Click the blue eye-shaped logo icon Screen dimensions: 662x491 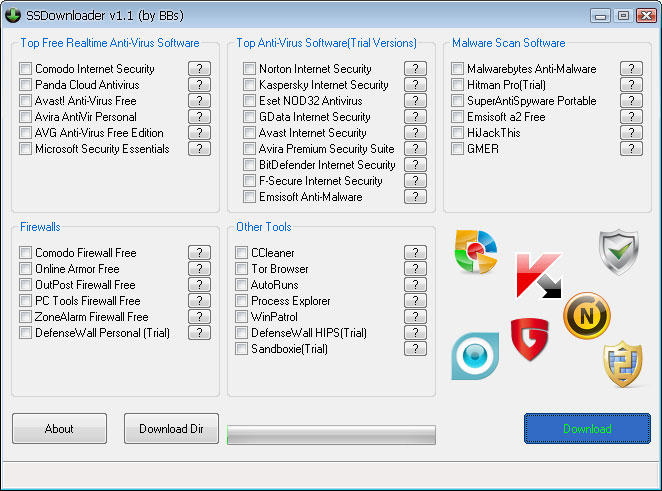point(475,355)
